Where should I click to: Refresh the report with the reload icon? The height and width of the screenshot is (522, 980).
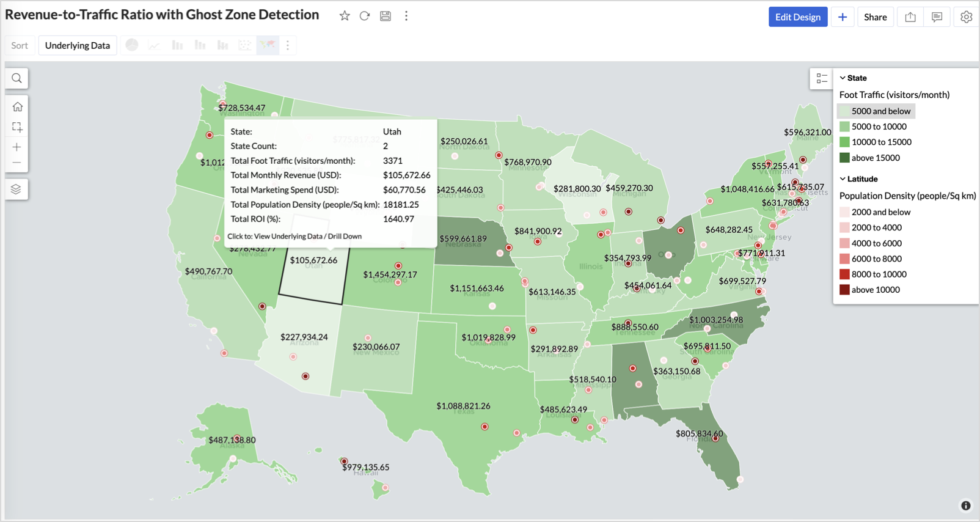click(x=365, y=16)
